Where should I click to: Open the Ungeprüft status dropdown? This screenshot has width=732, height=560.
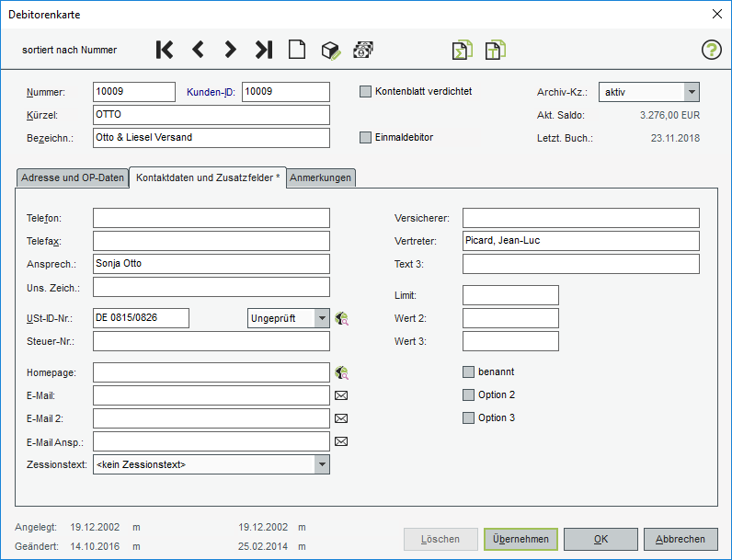(289, 318)
